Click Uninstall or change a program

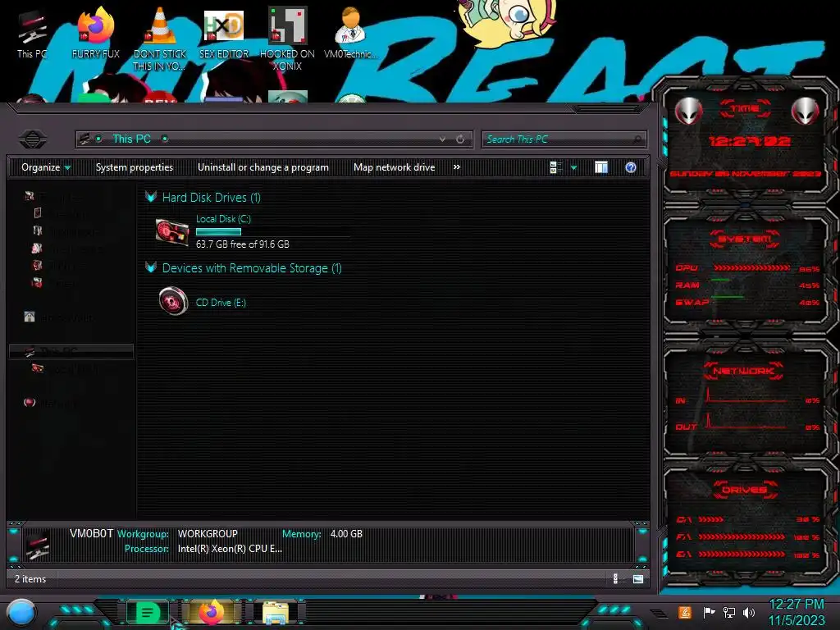pyautogui.click(x=263, y=167)
